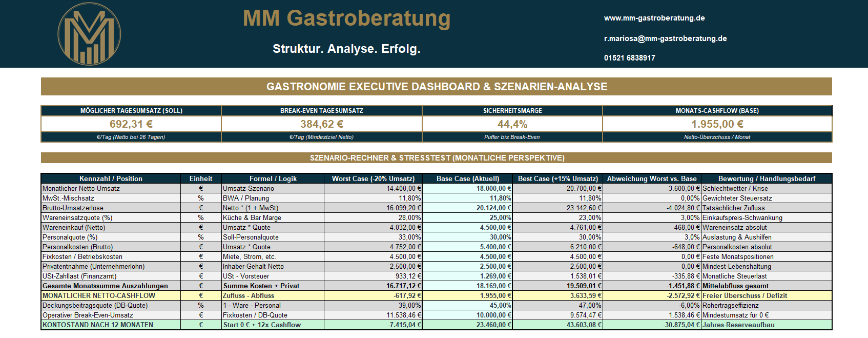Image resolution: width=868 pixels, height=338 pixels.
Task: Click the 'Base Case (Aktuell)' column header
Action: point(468,178)
